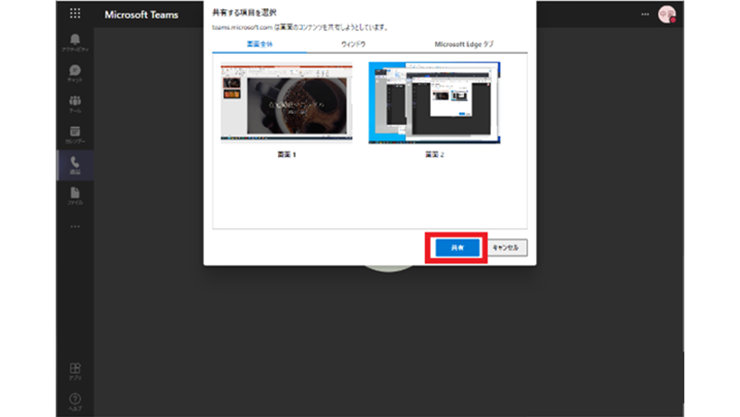Open Calls phone icon in sidebar

pyautogui.click(x=75, y=165)
